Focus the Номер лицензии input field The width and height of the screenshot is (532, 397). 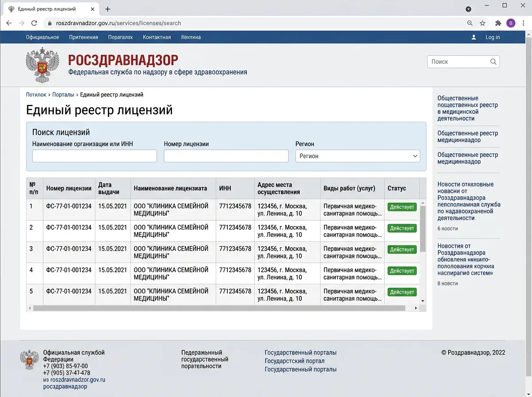click(x=226, y=156)
